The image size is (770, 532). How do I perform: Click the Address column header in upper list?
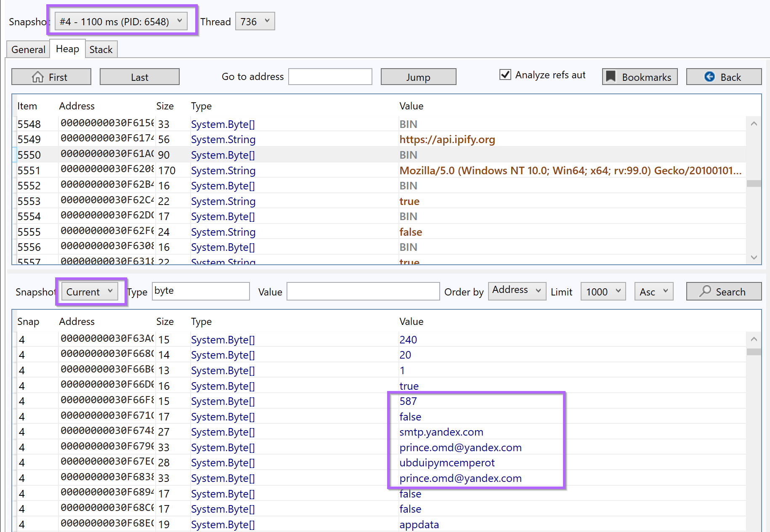pyautogui.click(x=77, y=106)
